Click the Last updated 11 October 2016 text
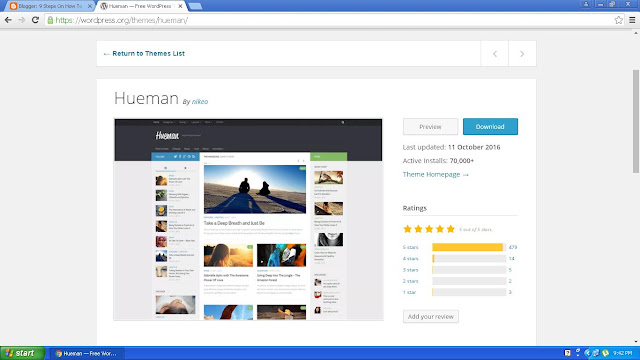This screenshot has width=640, height=360. [451, 147]
